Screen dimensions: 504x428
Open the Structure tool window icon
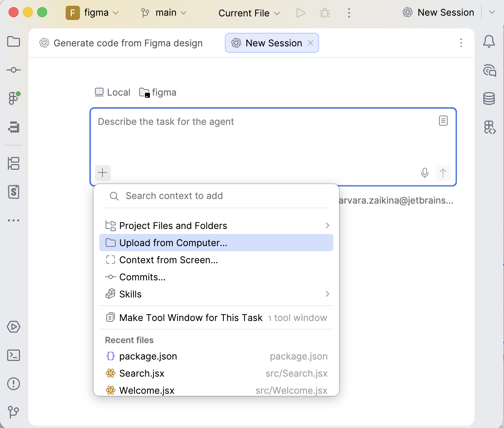(14, 163)
